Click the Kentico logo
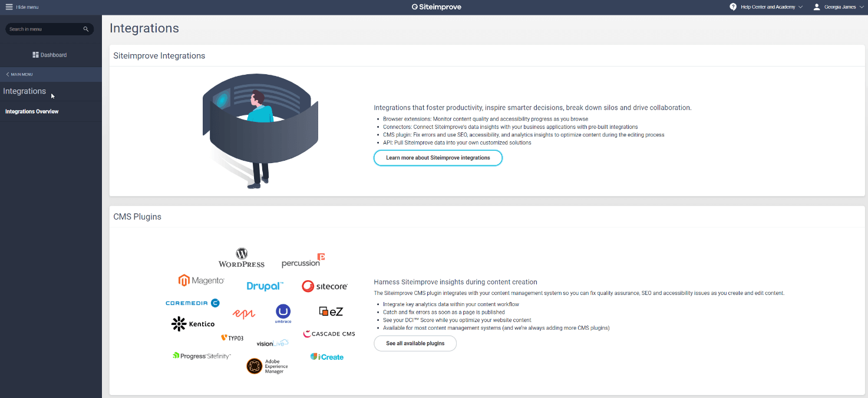 coord(193,324)
